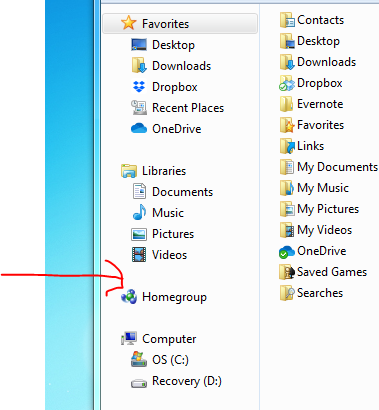Select the My Music folder icon
The width and height of the screenshot is (379, 410).
287,188
